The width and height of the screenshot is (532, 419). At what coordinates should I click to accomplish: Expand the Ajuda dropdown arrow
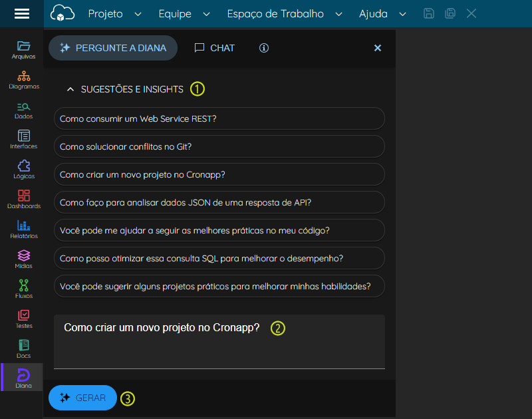pos(402,14)
